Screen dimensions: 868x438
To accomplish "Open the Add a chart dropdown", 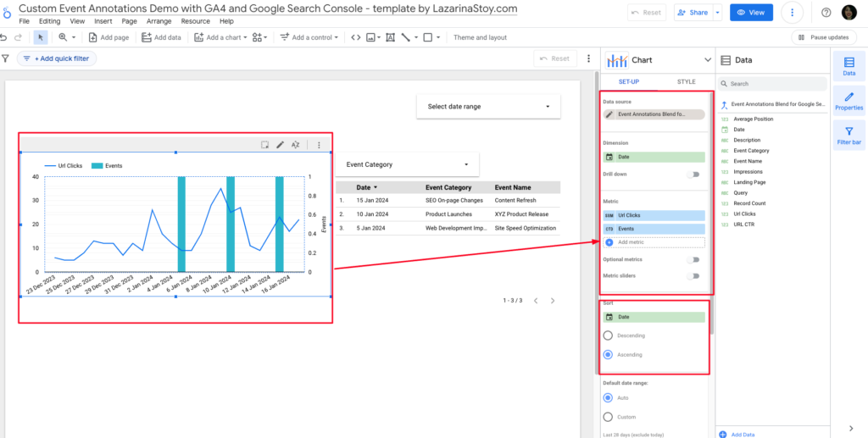I will coord(220,37).
